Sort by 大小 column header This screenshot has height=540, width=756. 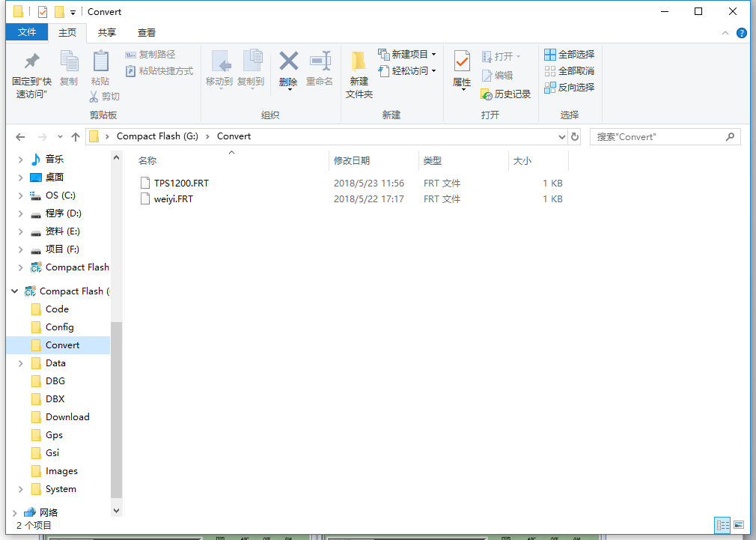click(x=522, y=161)
